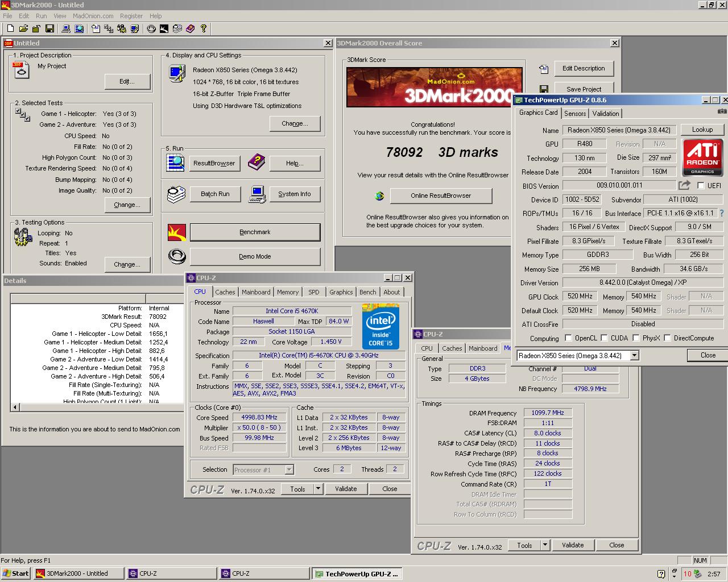Open the Tools dropdown arrow in CPU-Z Memory window

pyautogui.click(x=545, y=545)
